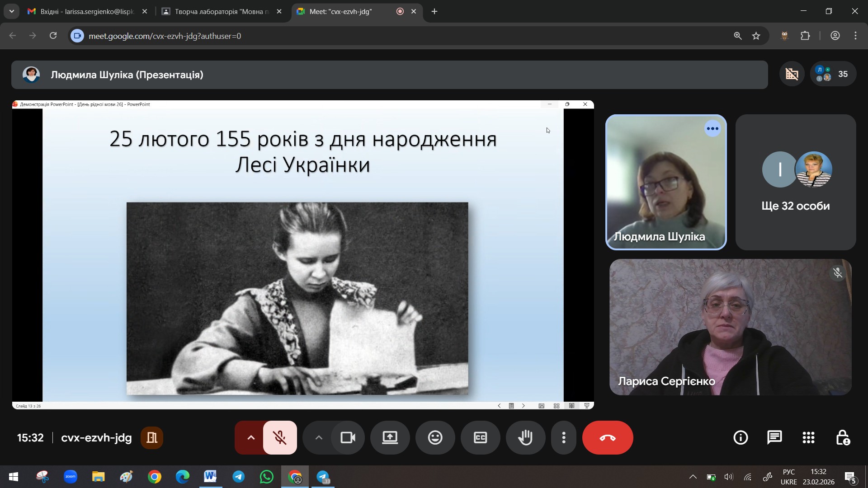The width and height of the screenshot is (868, 488).
Task: Open the chat panel icon
Action: 774,437
